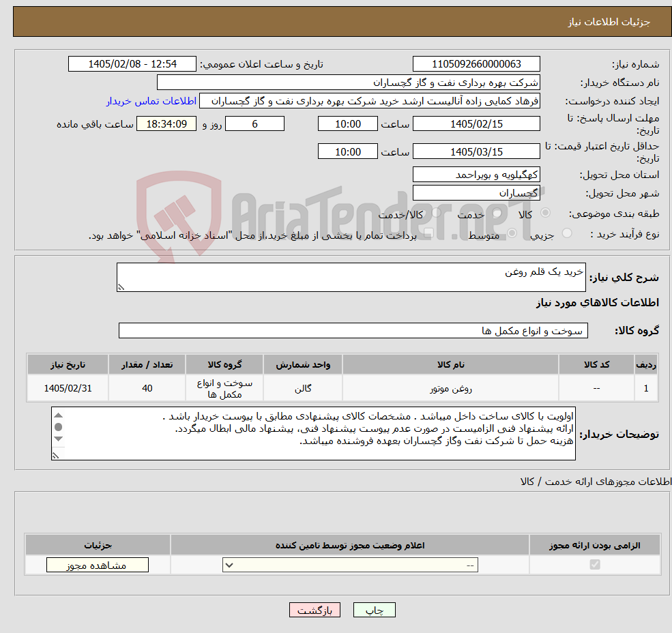
Task: Open buyer contact information link
Action: (x=151, y=101)
